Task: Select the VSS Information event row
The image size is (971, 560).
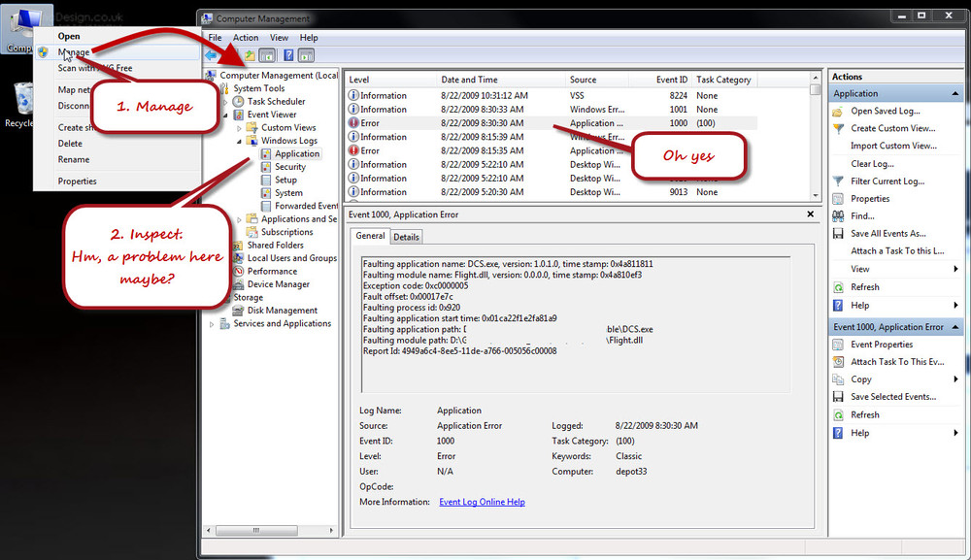Action: [552, 95]
